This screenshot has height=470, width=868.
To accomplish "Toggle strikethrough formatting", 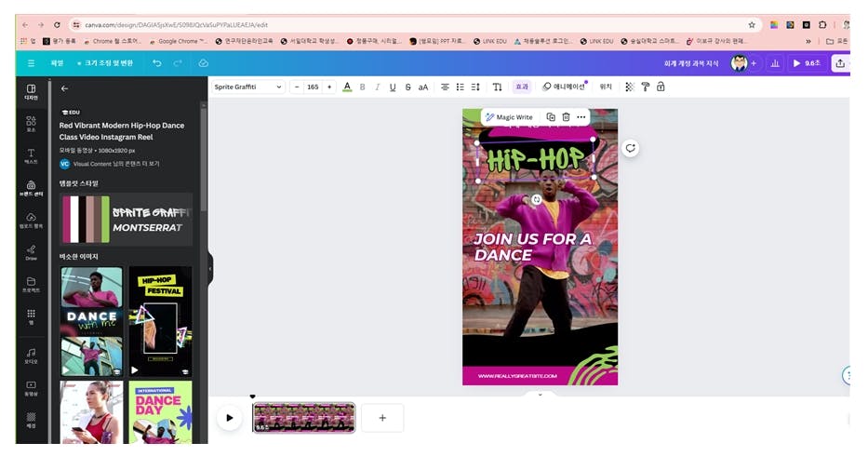I will pos(408,87).
